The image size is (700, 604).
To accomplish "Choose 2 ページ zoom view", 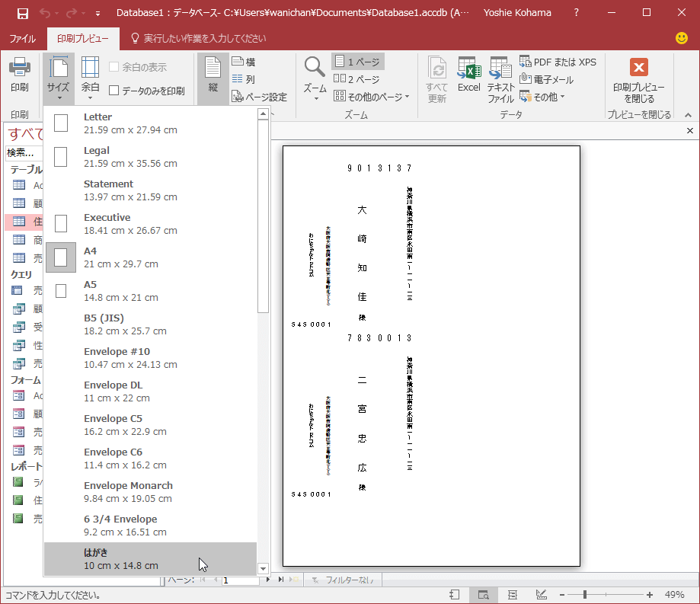I will pyautogui.click(x=357, y=79).
